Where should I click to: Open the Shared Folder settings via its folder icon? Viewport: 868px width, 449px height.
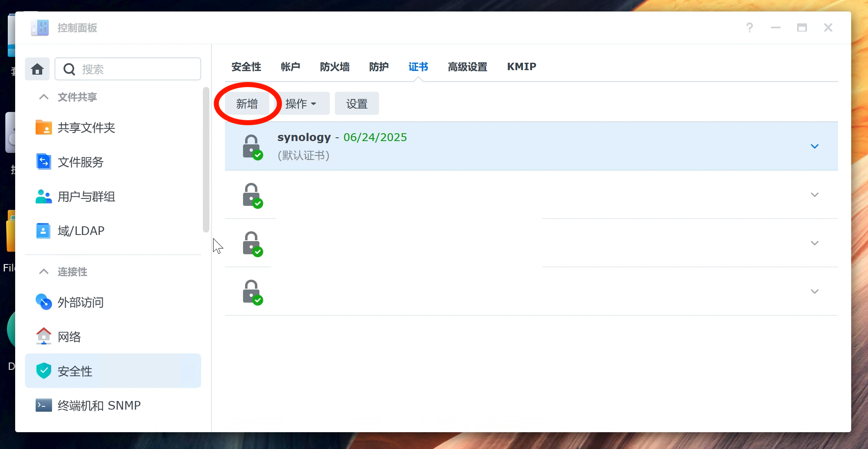pos(43,128)
